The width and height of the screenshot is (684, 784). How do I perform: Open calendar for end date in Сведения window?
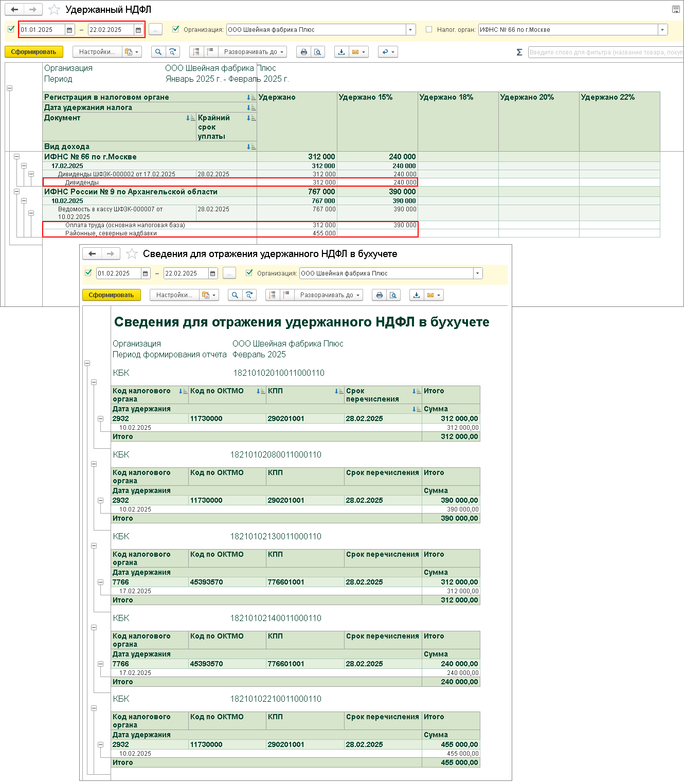(x=212, y=274)
